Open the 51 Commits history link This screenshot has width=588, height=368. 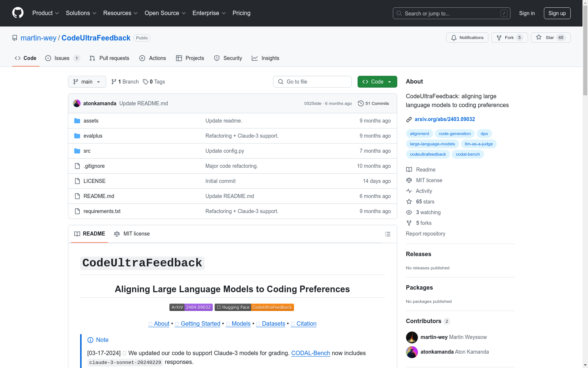pos(373,103)
